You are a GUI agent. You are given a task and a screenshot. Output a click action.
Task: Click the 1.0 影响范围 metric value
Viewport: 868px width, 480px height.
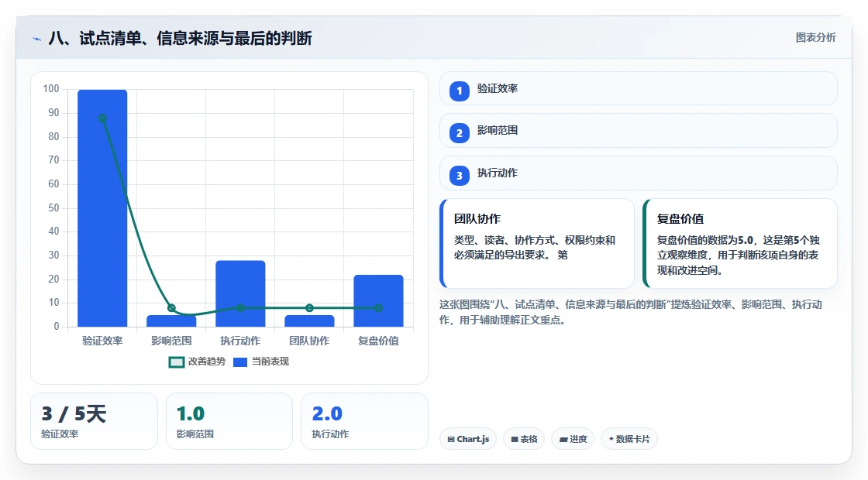[x=191, y=413]
